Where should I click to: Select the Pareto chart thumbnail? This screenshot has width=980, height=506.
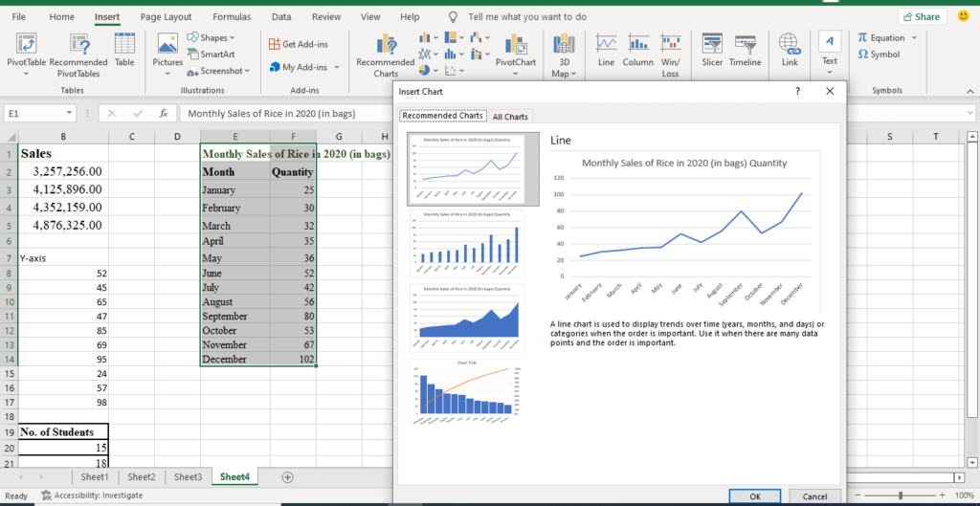[x=467, y=392]
